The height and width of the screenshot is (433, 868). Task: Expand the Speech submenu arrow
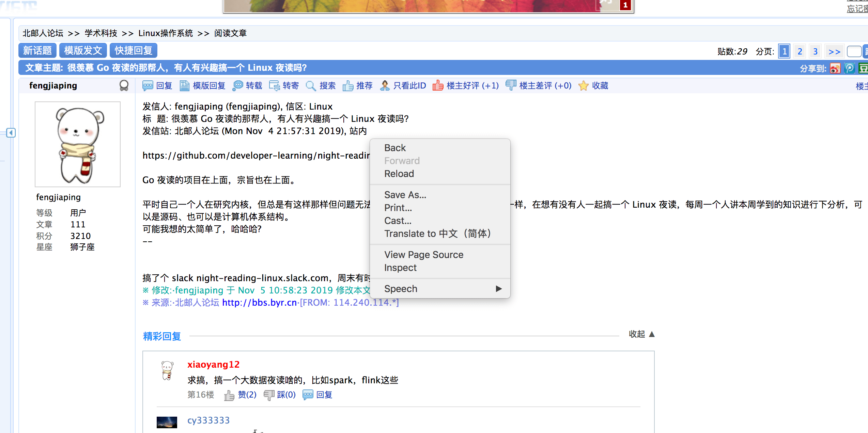tap(499, 289)
